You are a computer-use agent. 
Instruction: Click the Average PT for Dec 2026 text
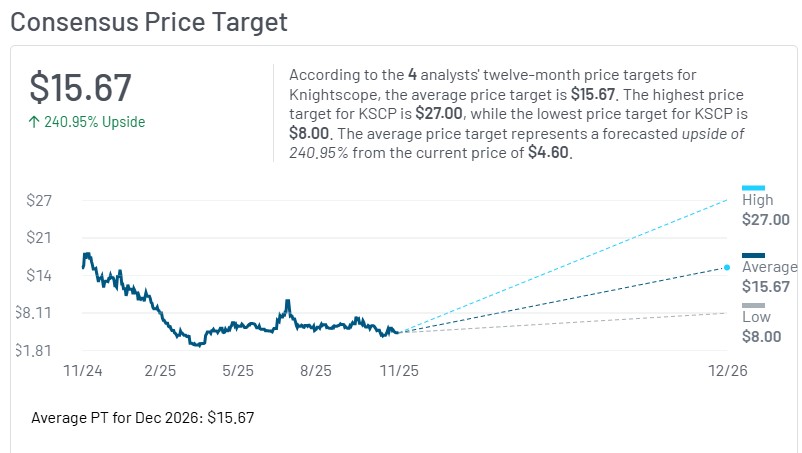pos(143,417)
